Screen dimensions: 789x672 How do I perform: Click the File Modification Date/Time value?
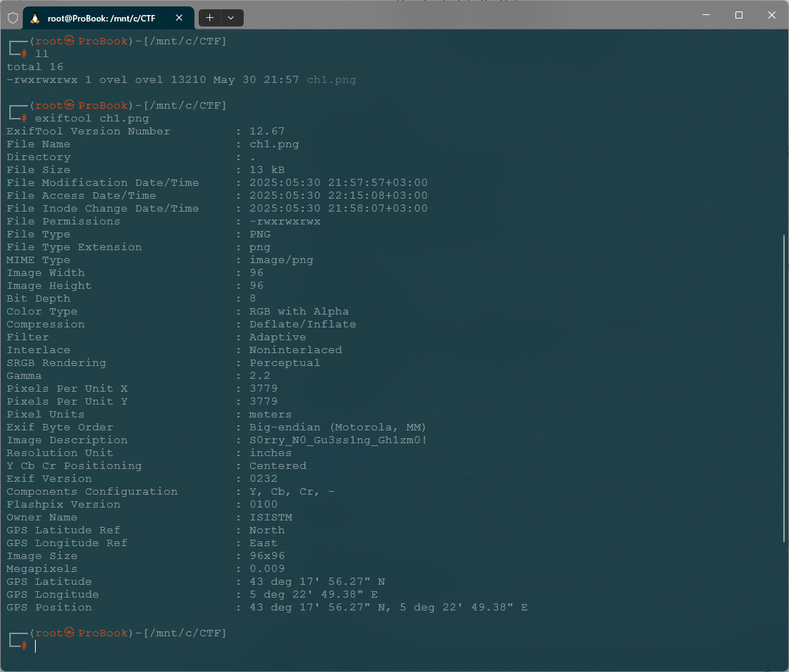coord(338,183)
